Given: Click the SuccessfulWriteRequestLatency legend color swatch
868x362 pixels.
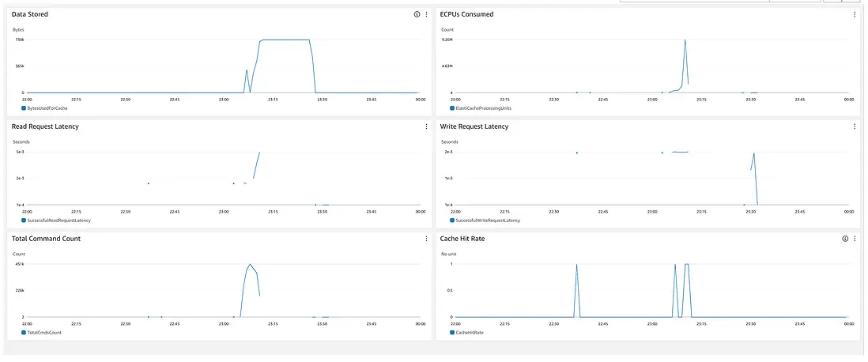Looking at the screenshot, I should click(451, 221).
